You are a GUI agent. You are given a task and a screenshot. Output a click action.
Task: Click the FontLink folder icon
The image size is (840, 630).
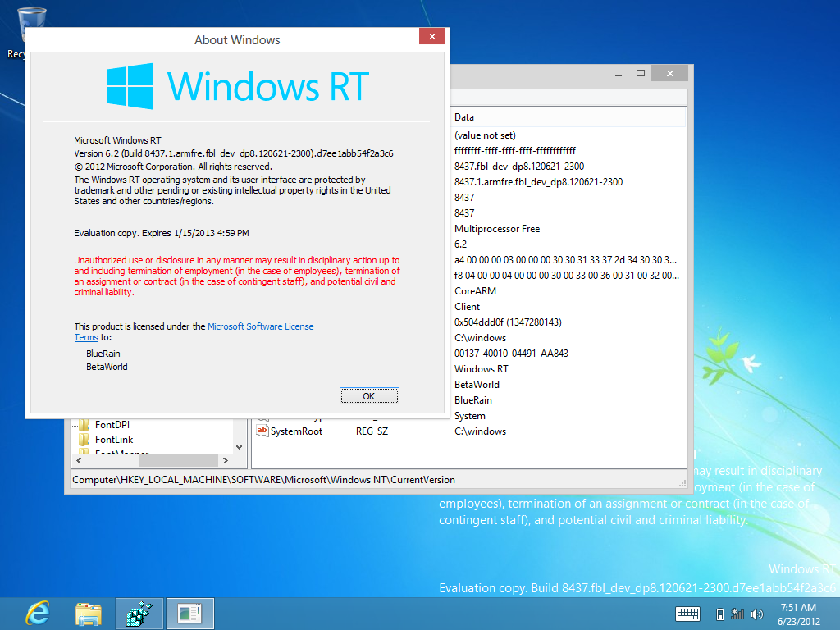(x=84, y=441)
